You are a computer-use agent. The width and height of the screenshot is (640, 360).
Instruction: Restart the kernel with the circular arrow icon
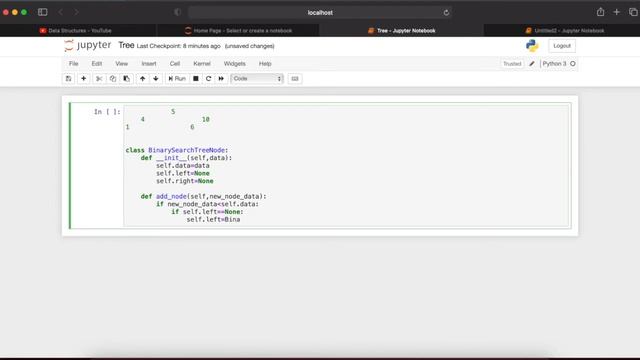pyautogui.click(x=209, y=78)
